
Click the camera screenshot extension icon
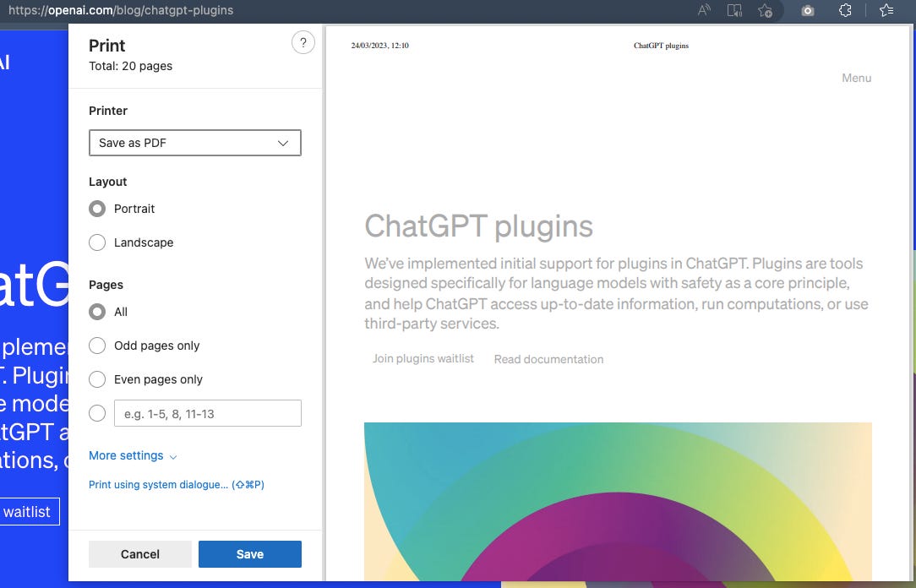807,10
